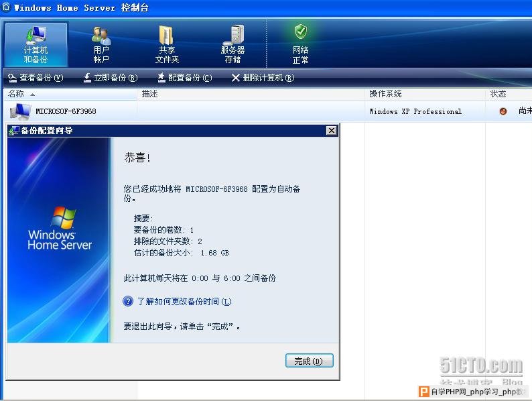Click the Home Server console title icon
The image size is (532, 401).
coord(7,7)
